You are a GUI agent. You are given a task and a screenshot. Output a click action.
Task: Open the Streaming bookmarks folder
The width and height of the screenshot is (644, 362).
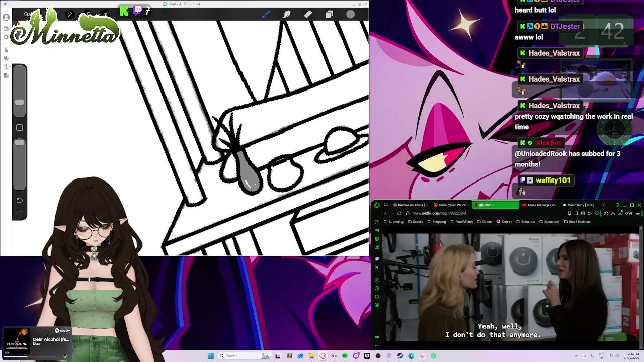pos(394,222)
